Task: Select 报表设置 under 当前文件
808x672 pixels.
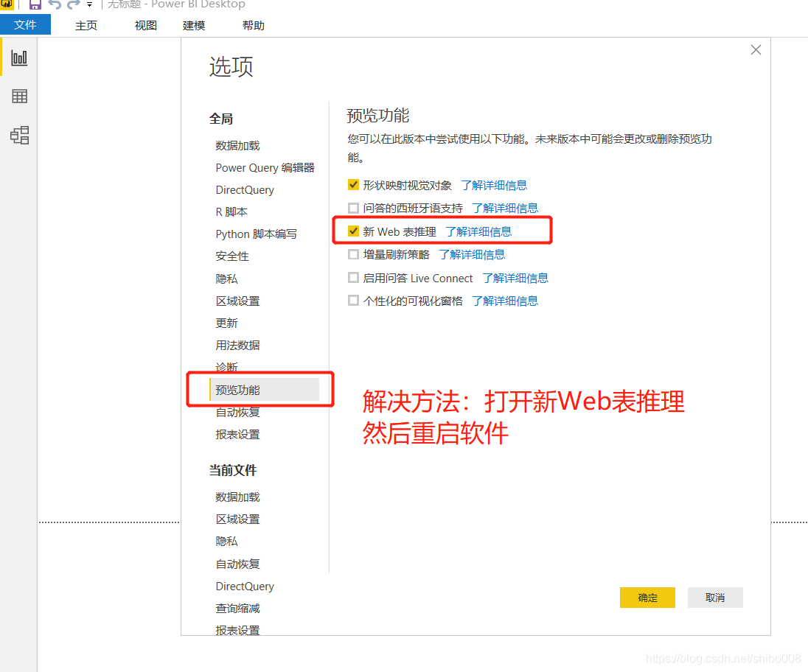Action: pos(237,630)
